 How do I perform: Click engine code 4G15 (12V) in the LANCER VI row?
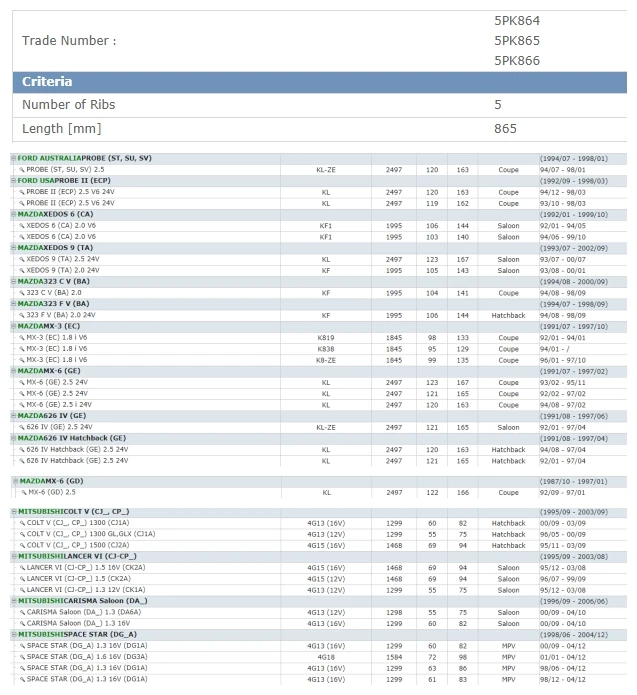(x=326, y=579)
